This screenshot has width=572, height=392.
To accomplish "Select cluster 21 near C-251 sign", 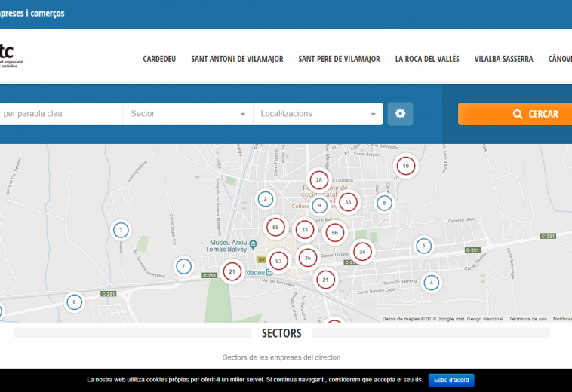I will [x=232, y=272].
